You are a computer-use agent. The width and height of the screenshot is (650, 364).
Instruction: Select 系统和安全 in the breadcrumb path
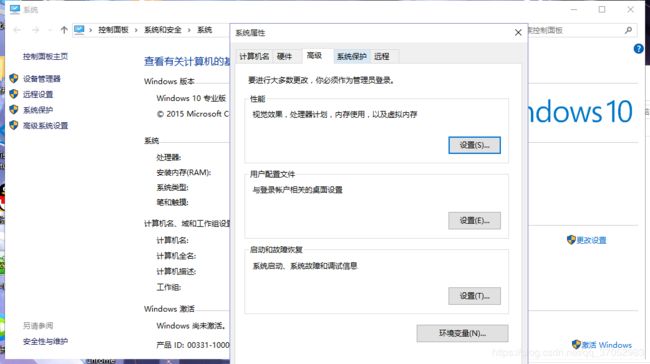point(162,30)
